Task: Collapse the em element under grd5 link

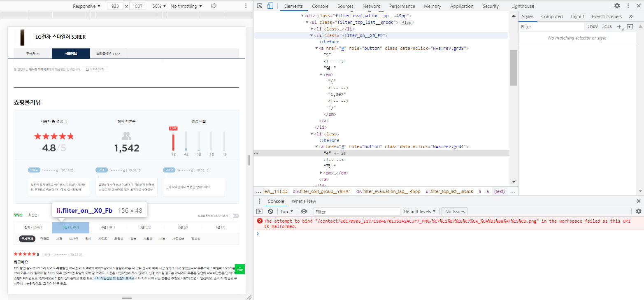Action: coord(321,74)
